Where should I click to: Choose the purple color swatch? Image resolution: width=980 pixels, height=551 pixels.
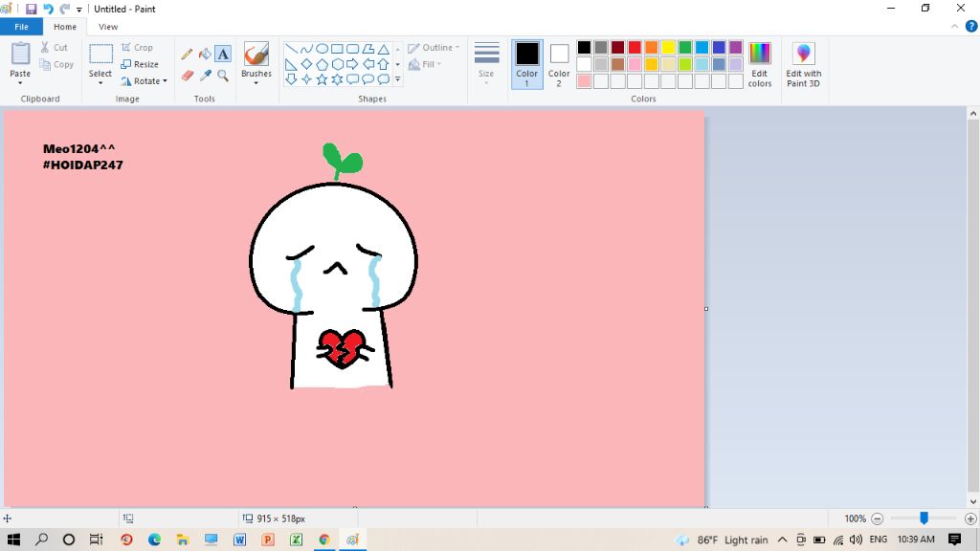point(736,48)
